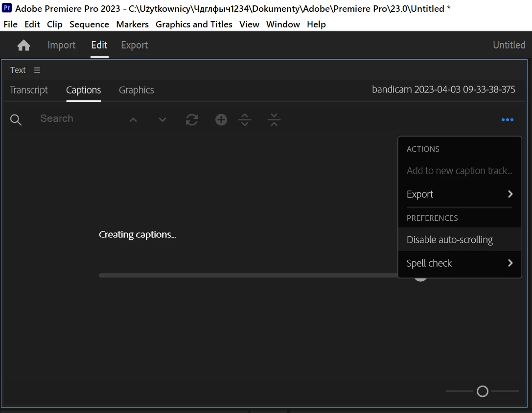Screen dimensions: 532x413
Task: Click the bandicam 2023-04-03 clip name
Action: click(443, 89)
